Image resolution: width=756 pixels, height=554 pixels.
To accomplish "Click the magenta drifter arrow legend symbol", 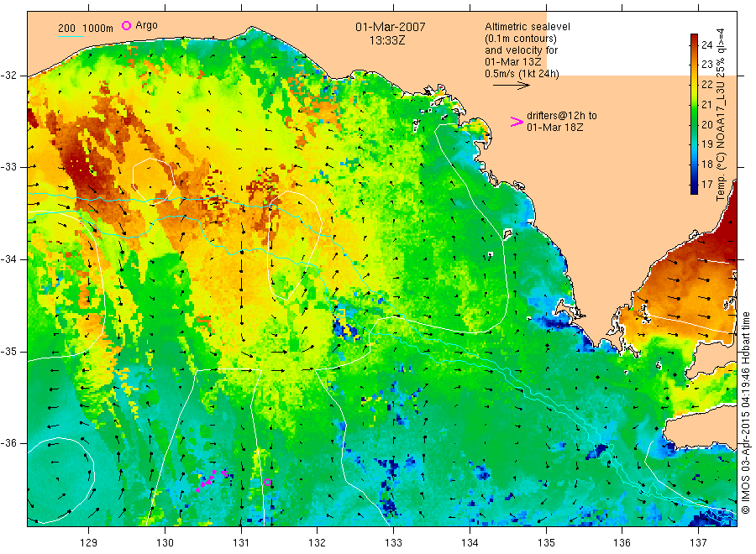I will (517, 122).
